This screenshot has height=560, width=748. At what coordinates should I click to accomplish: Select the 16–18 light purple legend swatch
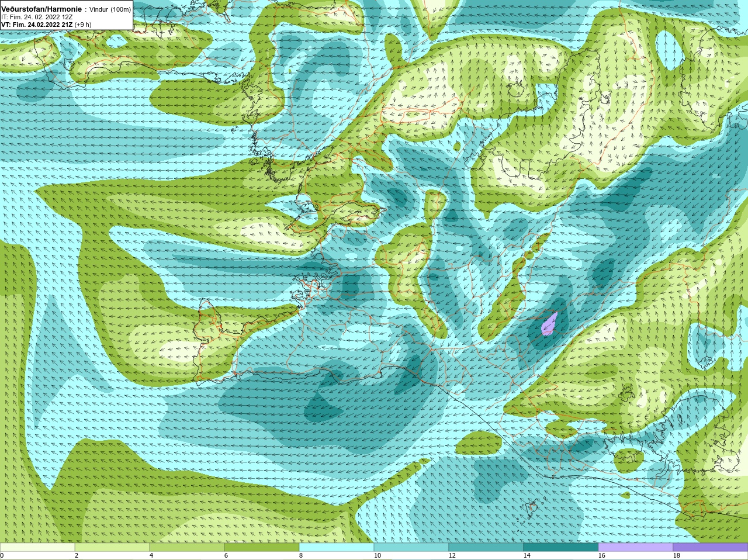point(636,547)
